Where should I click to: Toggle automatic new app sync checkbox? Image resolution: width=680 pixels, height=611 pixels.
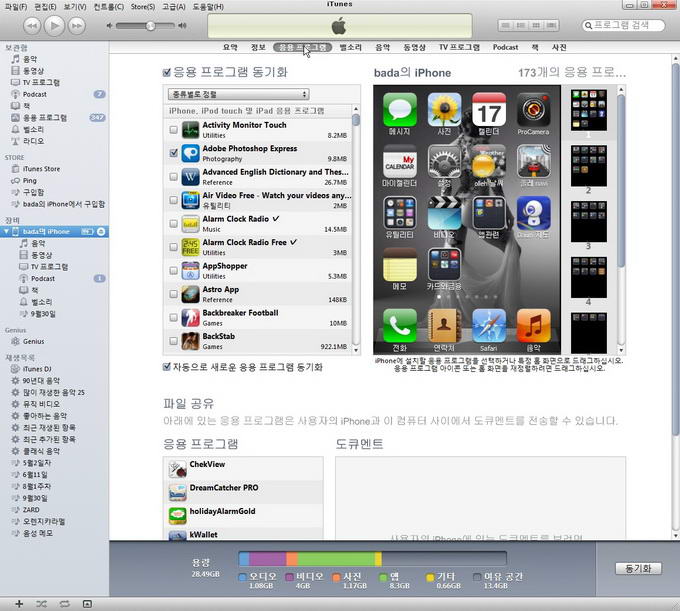pyautogui.click(x=167, y=367)
